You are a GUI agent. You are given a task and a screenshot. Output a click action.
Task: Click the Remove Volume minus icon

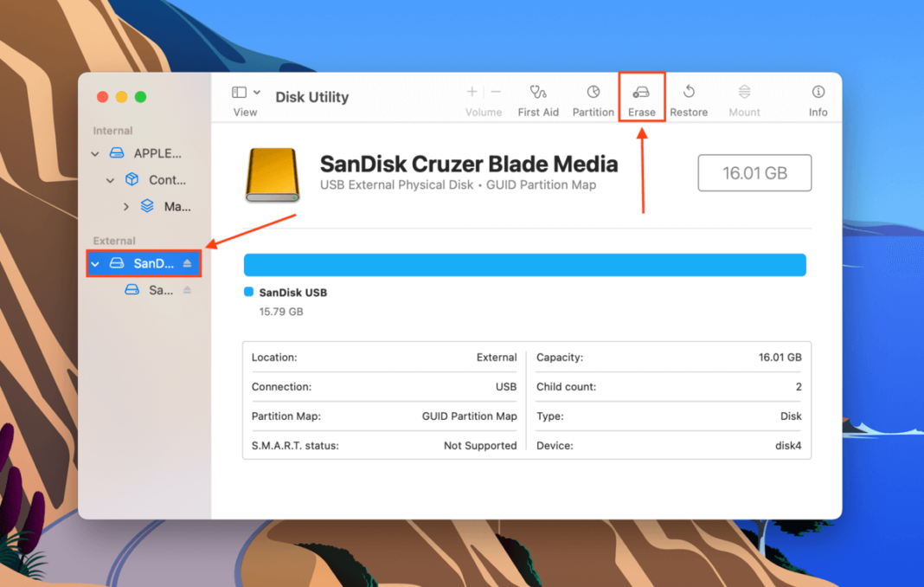[x=495, y=91]
